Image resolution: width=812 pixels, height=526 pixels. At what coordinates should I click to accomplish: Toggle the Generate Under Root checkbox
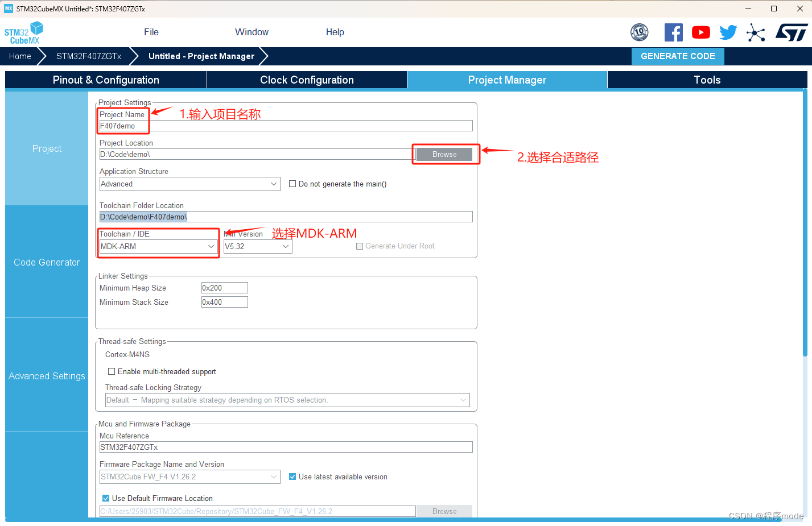[360, 246]
